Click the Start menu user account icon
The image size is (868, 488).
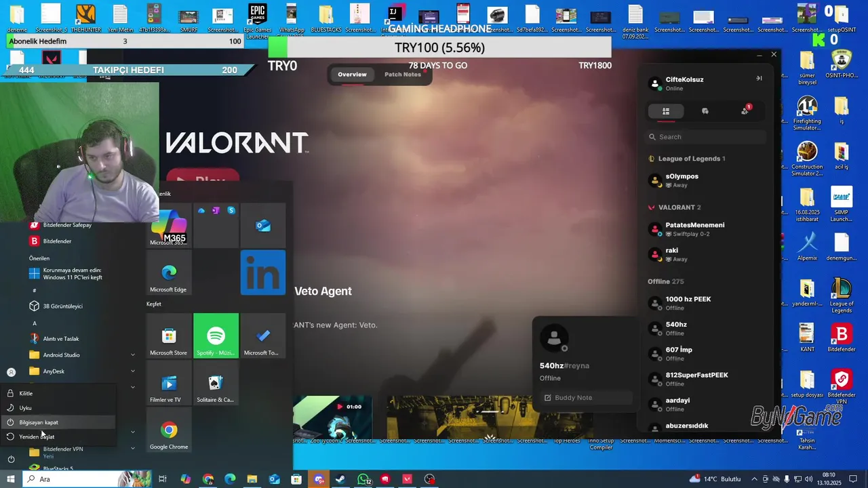coord(11,372)
